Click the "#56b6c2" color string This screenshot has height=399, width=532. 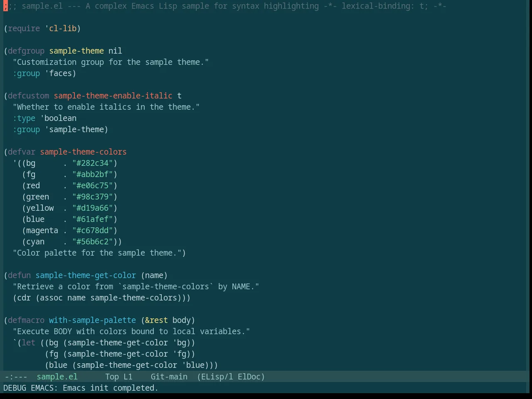coord(93,241)
